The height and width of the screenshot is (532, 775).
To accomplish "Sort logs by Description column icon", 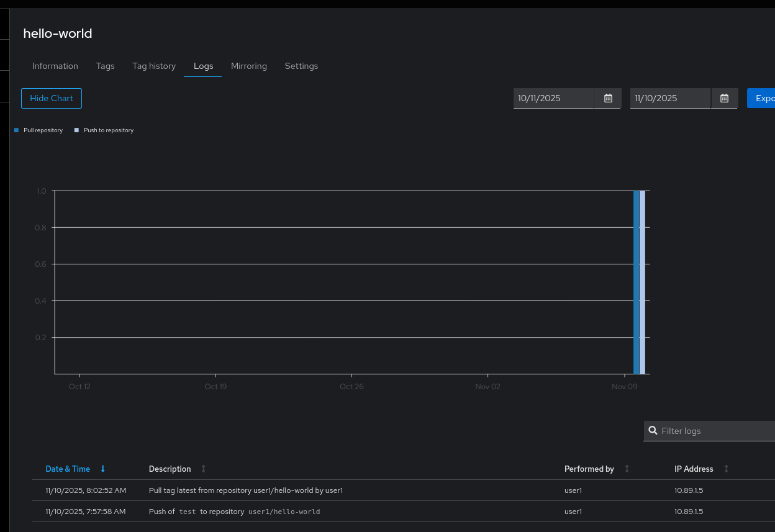I will coord(203,469).
